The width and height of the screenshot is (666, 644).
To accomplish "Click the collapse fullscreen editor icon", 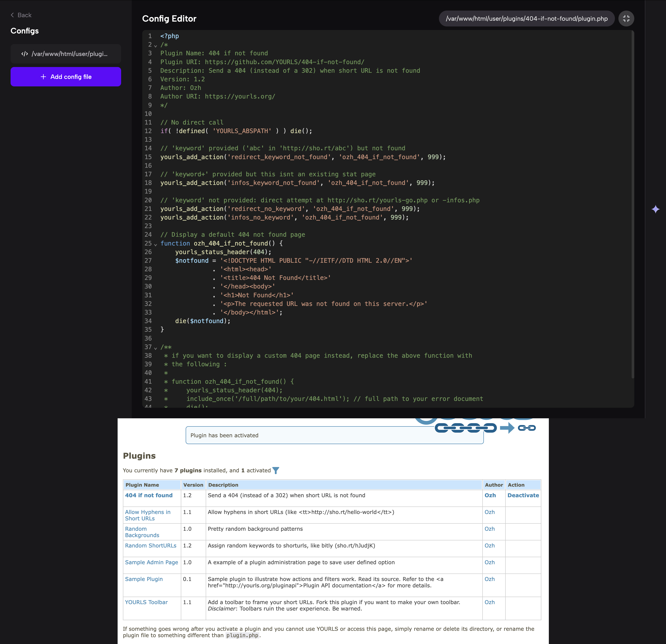I will (x=626, y=18).
